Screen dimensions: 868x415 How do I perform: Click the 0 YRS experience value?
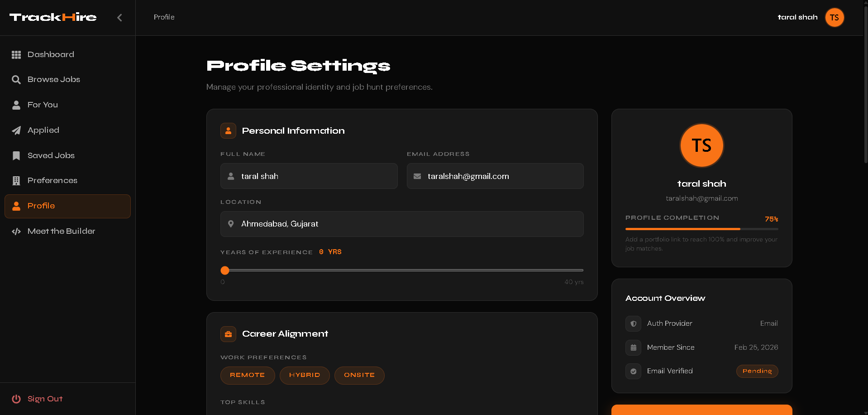(330, 252)
